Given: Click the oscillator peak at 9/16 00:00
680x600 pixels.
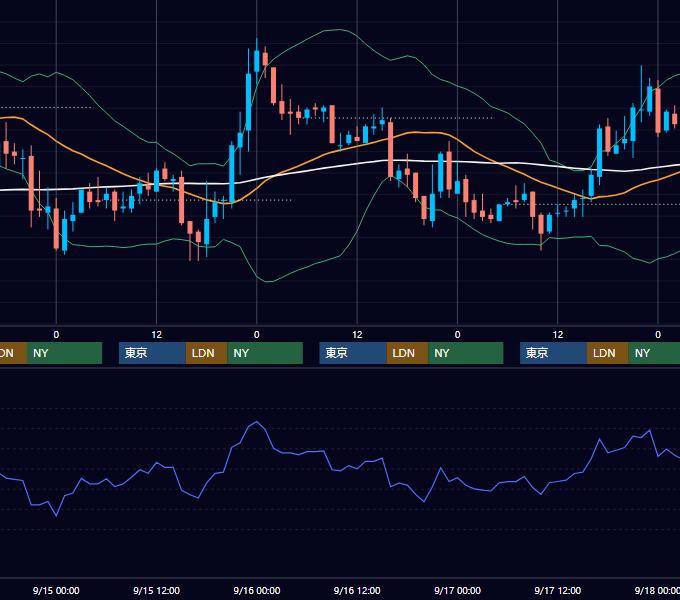Looking at the screenshot, I should pos(257,421).
